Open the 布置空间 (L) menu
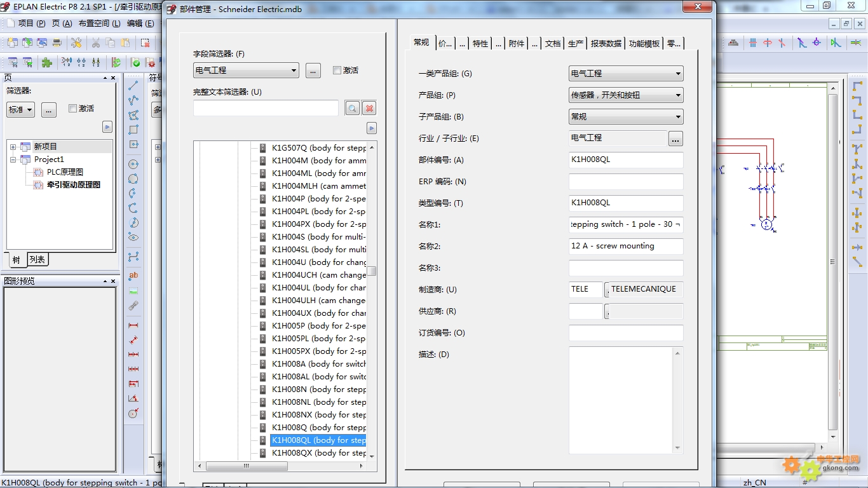Screen dimensions: 868x488 (x=99, y=23)
